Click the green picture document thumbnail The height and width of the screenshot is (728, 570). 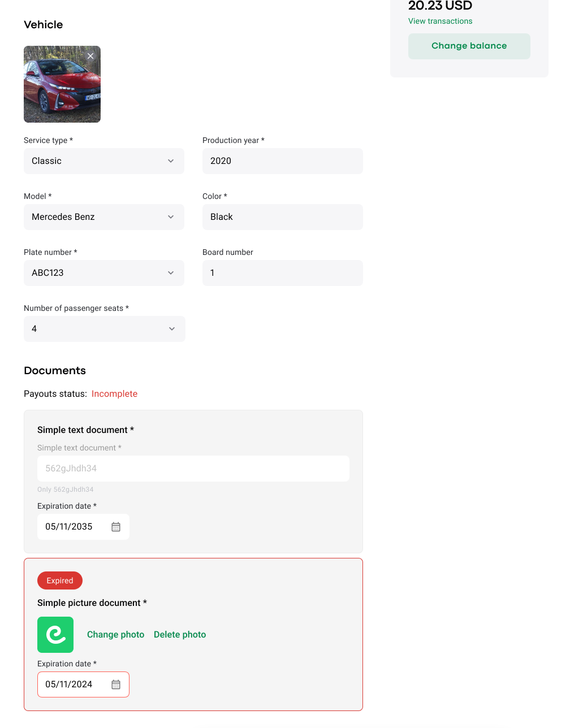(x=55, y=635)
